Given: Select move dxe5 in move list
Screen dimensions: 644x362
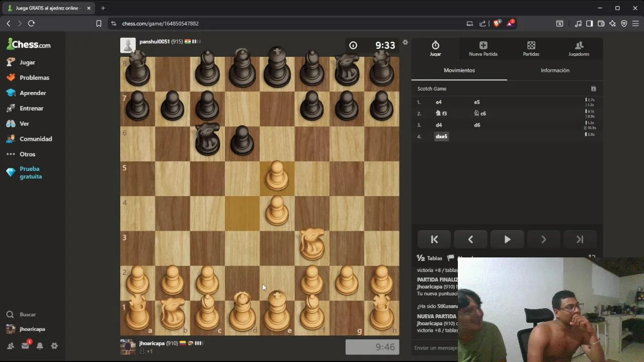Looking at the screenshot, I should [441, 137].
